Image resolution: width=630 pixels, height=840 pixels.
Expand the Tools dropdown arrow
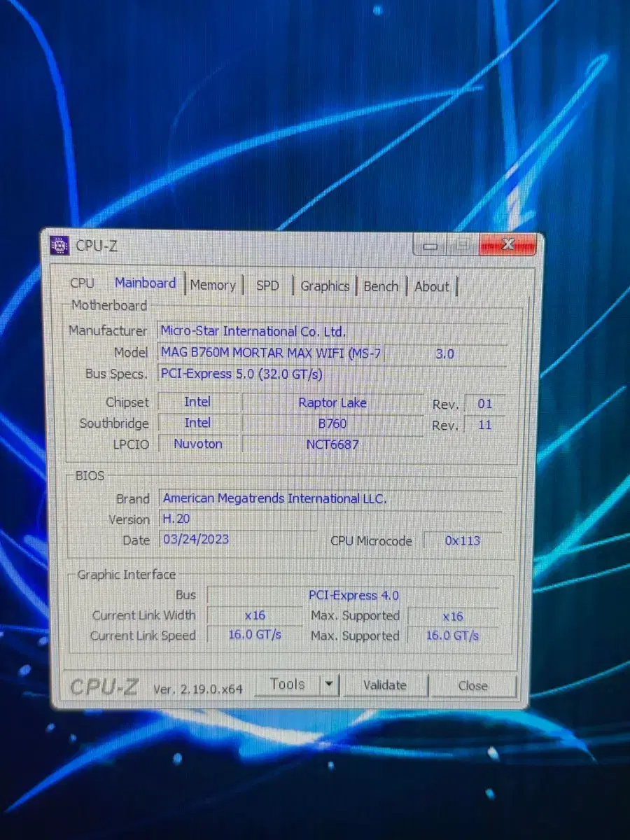tap(330, 685)
